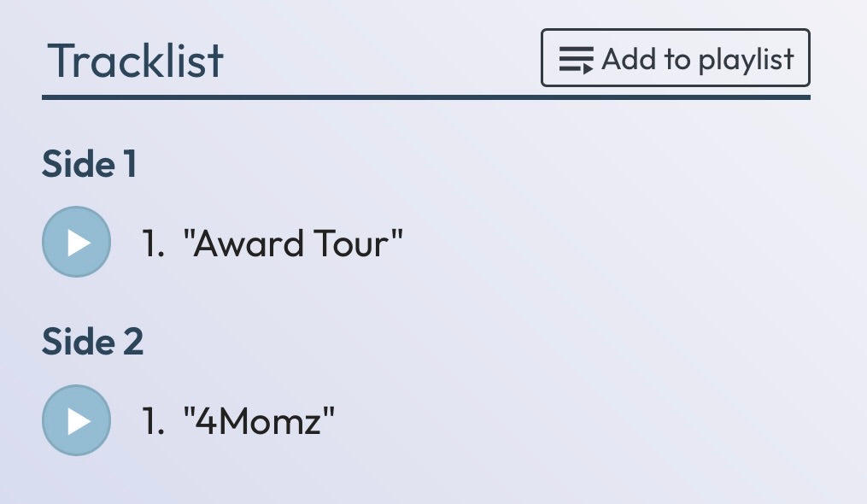Click the white triangle beside 4Momz
Screen dimensions: 867x504
pyautogui.click(x=79, y=422)
